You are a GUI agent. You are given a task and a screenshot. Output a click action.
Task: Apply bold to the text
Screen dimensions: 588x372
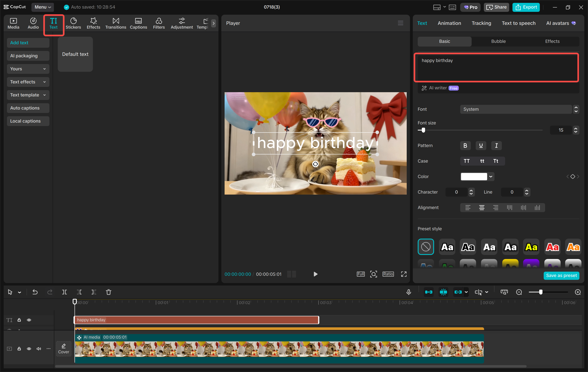coord(465,145)
